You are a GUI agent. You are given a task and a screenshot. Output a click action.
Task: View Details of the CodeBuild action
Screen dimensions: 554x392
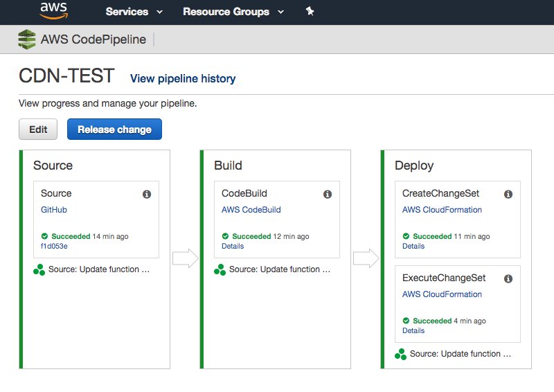click(233, 246)
